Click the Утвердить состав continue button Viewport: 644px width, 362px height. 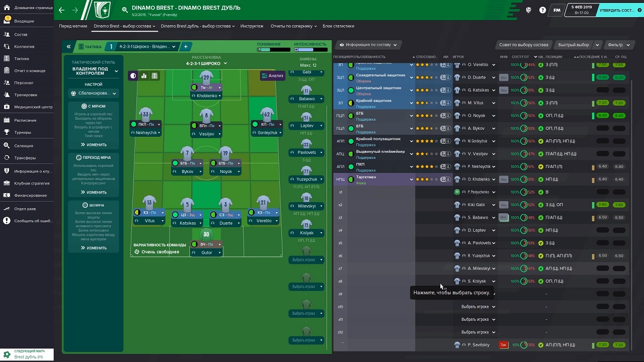(x=620, y=10)
